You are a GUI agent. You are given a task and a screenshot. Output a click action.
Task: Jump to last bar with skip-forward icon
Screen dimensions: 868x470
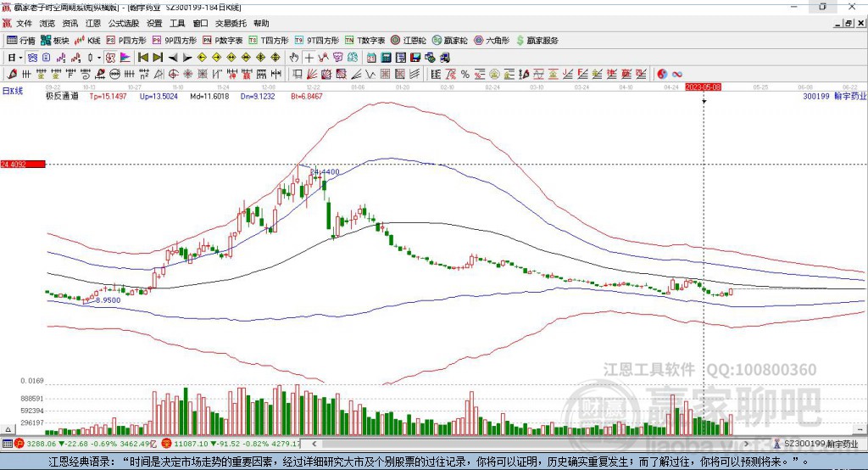158,58
